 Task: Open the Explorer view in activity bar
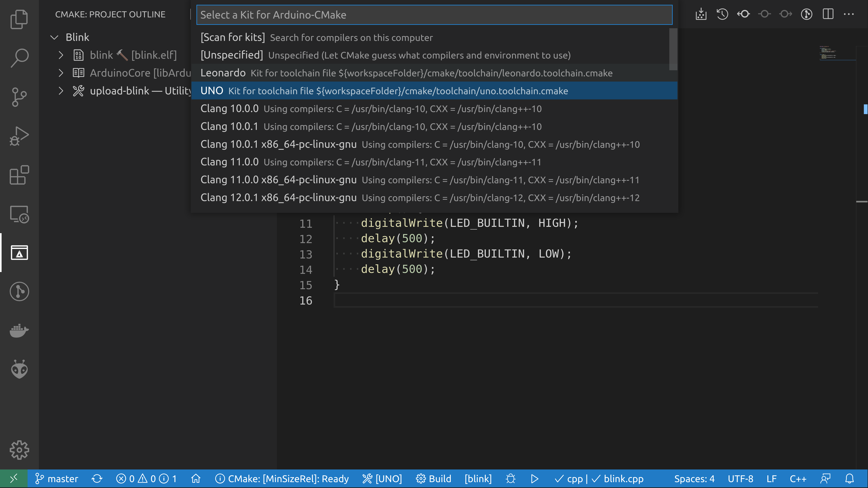point(19,19)
